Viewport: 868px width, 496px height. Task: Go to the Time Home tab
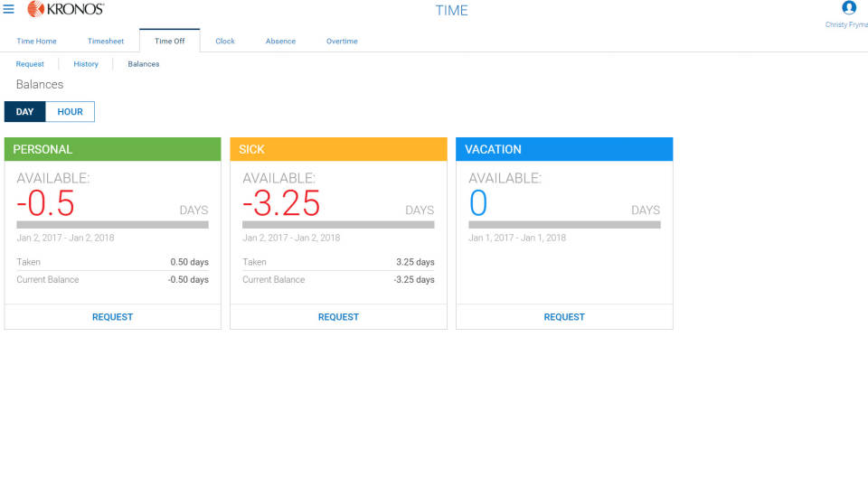tap(36, 41)
